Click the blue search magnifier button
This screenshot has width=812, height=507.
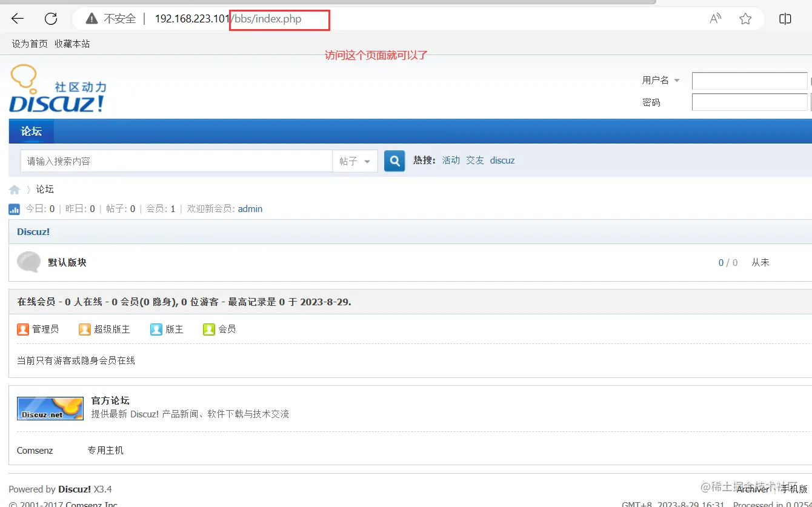tap(394, 161)
